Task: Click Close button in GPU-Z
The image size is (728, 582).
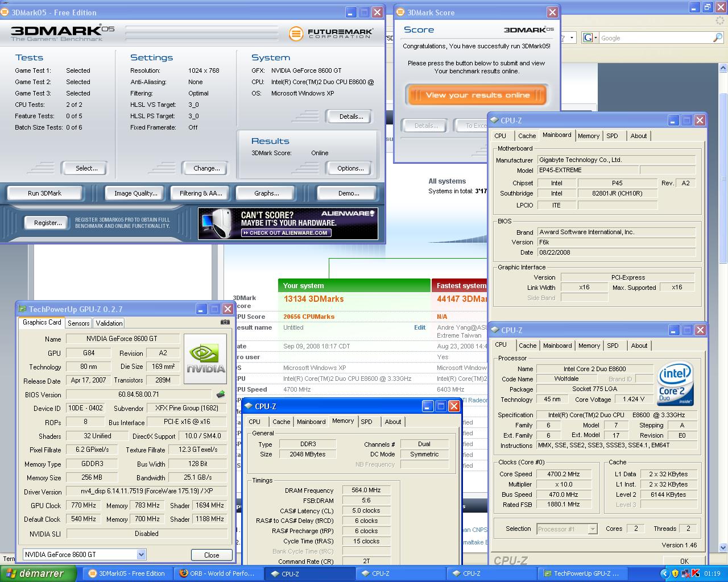Action: point(211,555)
